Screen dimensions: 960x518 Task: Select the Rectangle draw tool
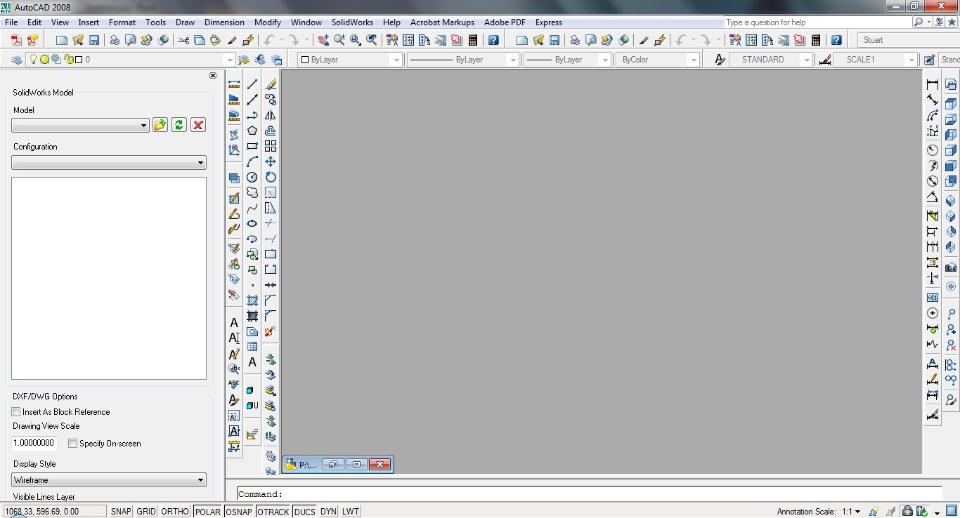point(252,146)
